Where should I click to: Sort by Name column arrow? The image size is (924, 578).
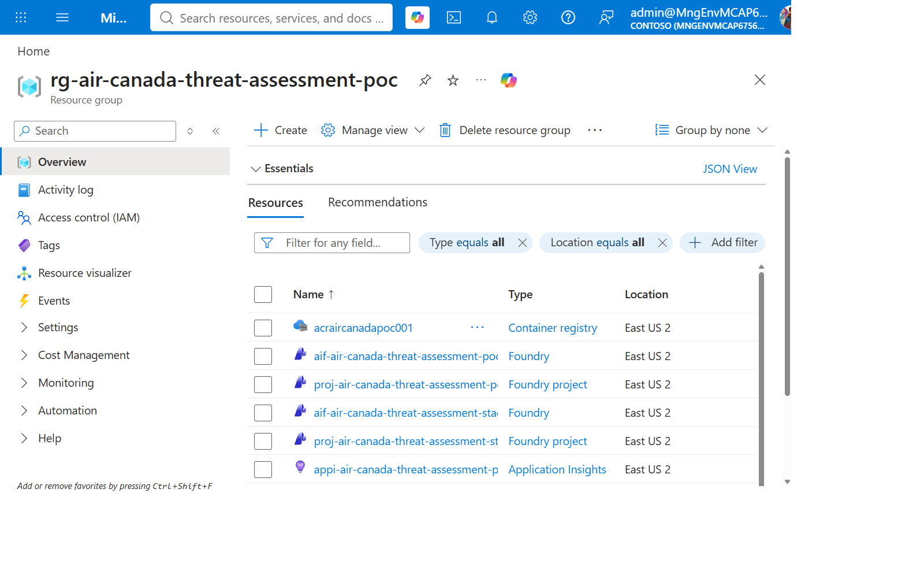coord(331,294)
